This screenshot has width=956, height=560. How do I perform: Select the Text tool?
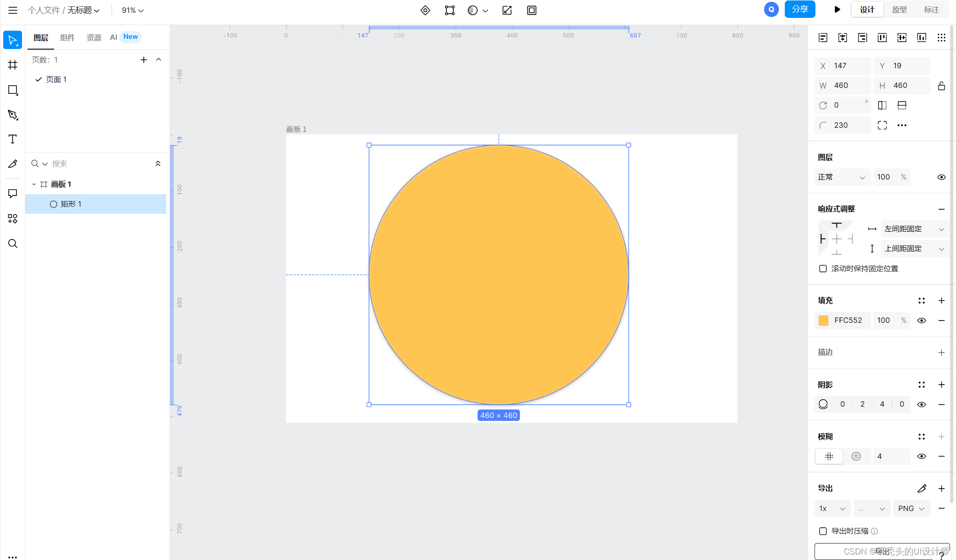click(13, 139)
